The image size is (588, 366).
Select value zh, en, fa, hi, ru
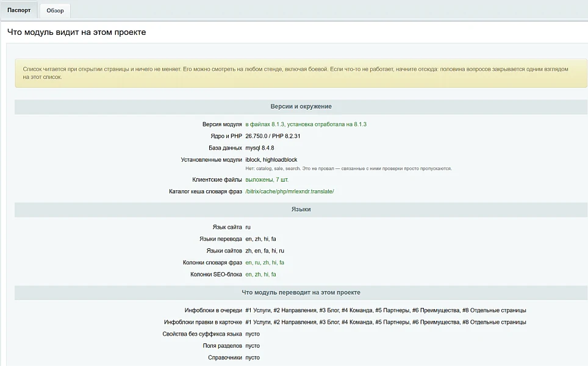tap(265, 251)
